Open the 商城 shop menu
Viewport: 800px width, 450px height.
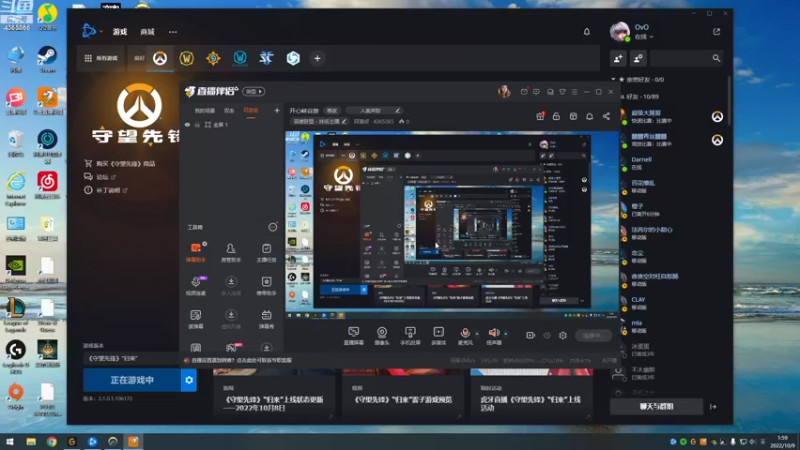(x=147, y=32)
